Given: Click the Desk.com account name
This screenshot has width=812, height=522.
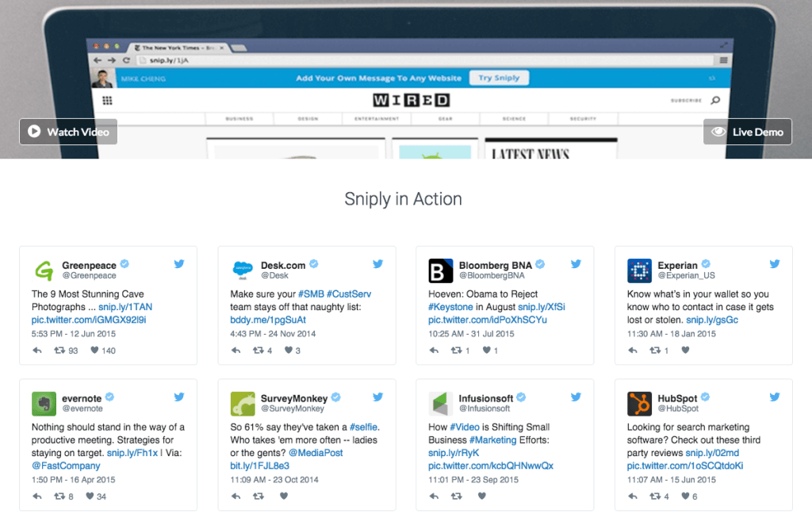Looking at the screenshot, I should [x=283, y=265].
